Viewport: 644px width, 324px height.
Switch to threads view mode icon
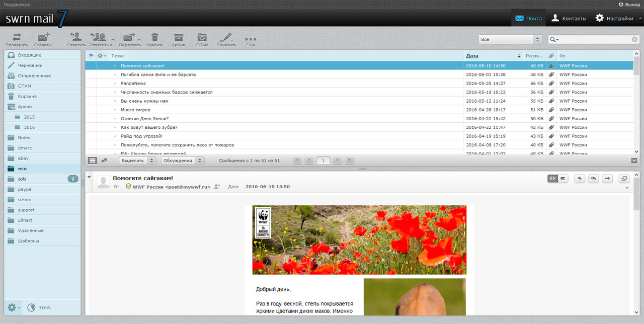104,160
